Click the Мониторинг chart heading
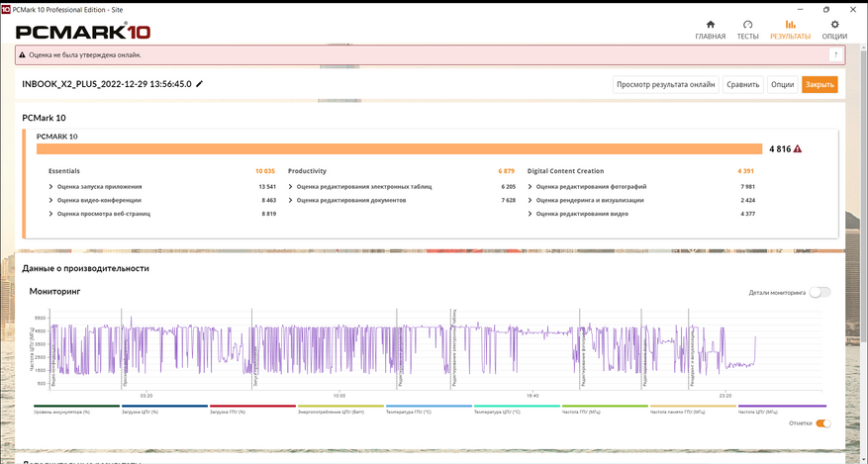The width and height of the screenshot is (868, 464). pos(54,291)
